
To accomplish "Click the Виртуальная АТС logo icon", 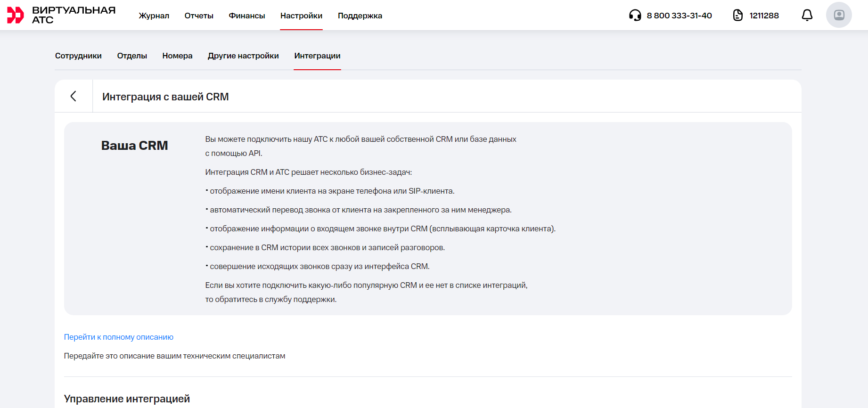I will (15, 15).
